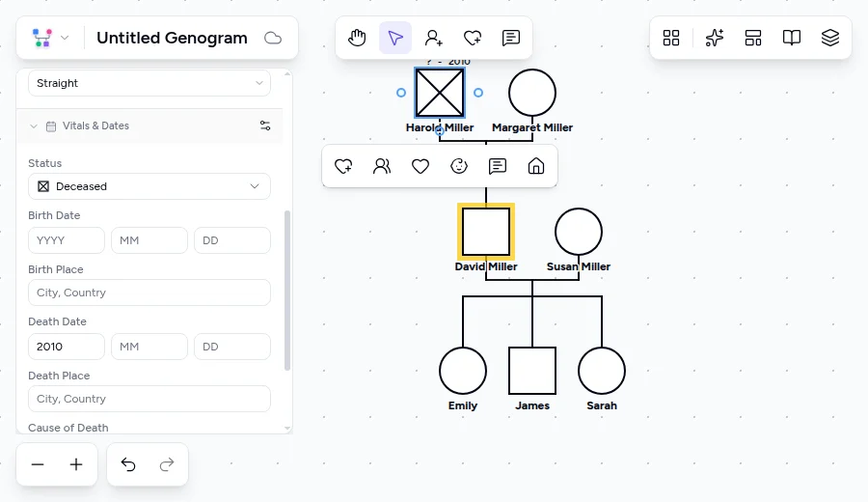868x502 pixels.
Task: Click the left connector handle of Harold Miller
Action: coord(401,93)
